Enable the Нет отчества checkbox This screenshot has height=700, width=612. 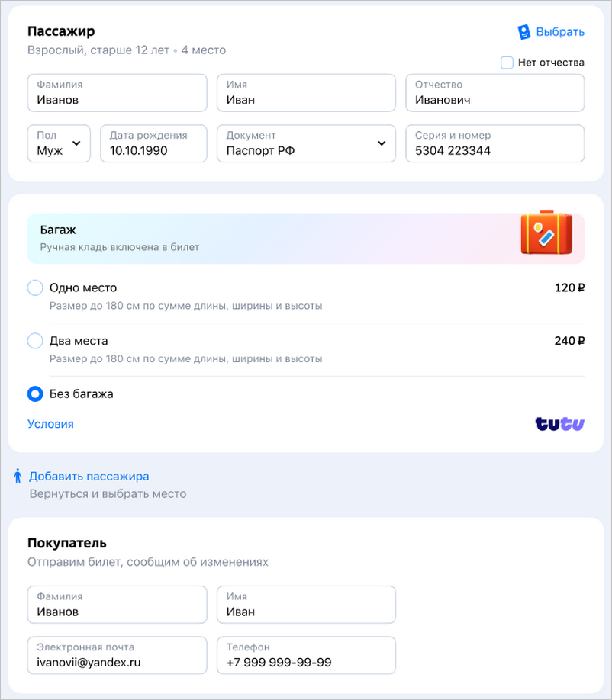(507, 63)
